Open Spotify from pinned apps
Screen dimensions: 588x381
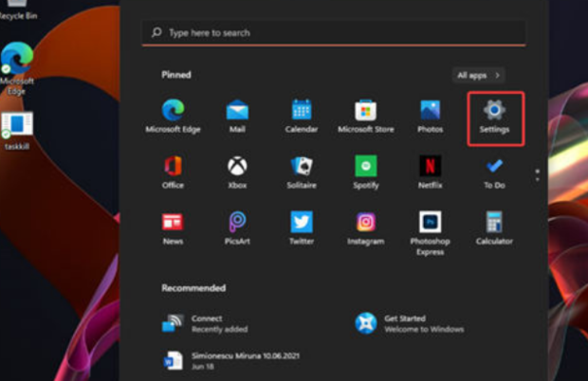[366, 172]
